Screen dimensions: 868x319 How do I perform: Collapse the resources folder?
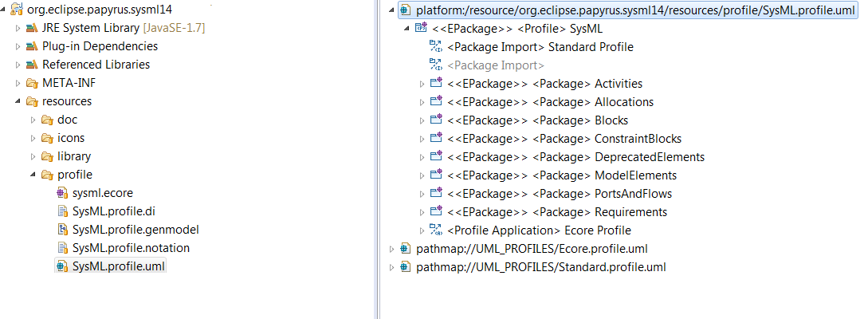[x=18, y=102]
